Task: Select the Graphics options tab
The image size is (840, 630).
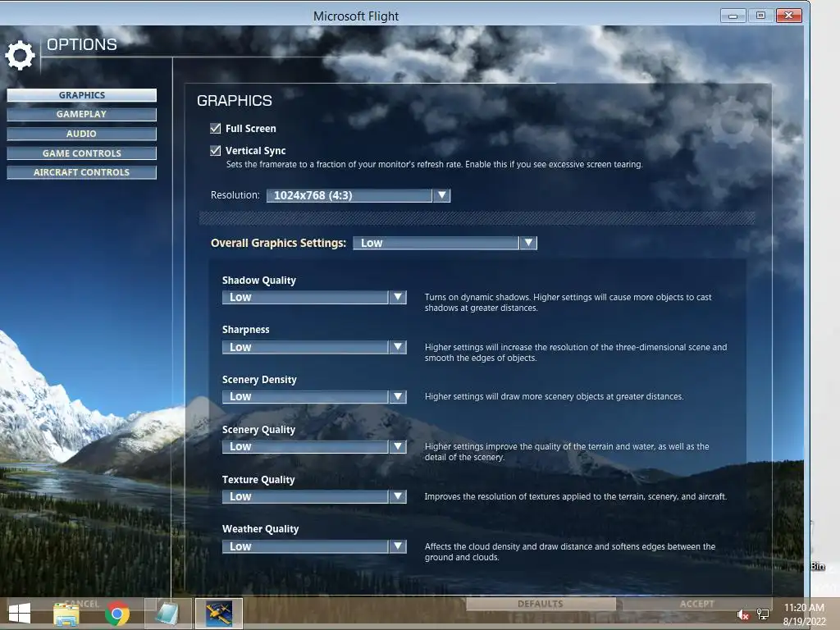Action: click(x=81, y=95)
